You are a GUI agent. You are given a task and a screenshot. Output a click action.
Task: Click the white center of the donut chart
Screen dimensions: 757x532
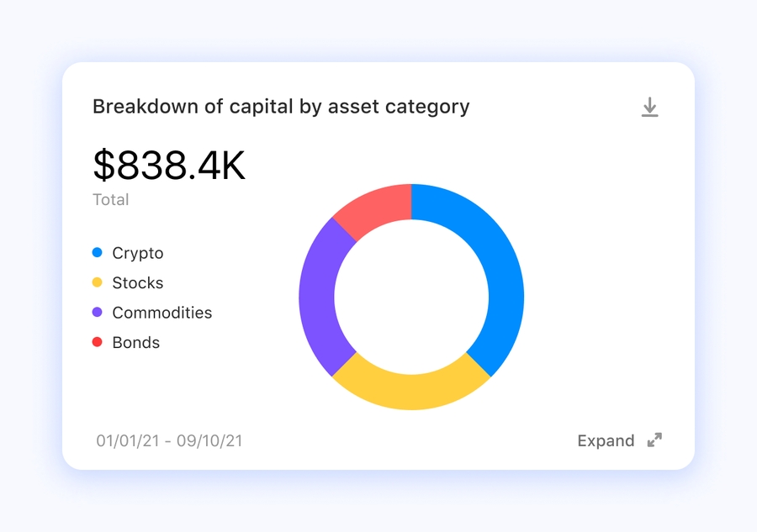[411, 297]
